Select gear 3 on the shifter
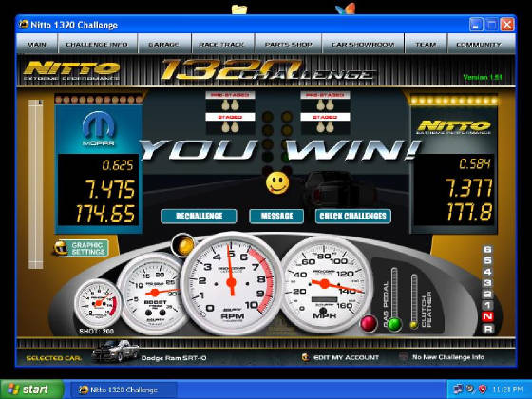The image size is (532, 399). point(487,283)
